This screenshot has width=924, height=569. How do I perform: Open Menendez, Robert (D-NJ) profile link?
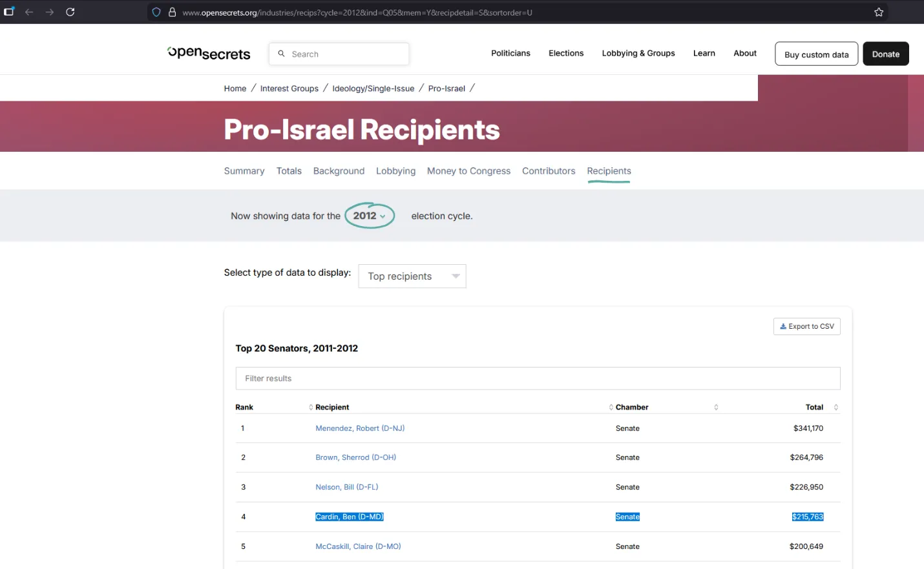(360, 428)
